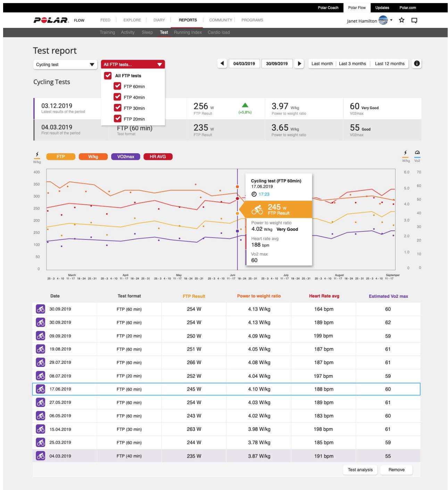
Task: Click the Vo2 gauge axis icon
Action: (417, 153)
